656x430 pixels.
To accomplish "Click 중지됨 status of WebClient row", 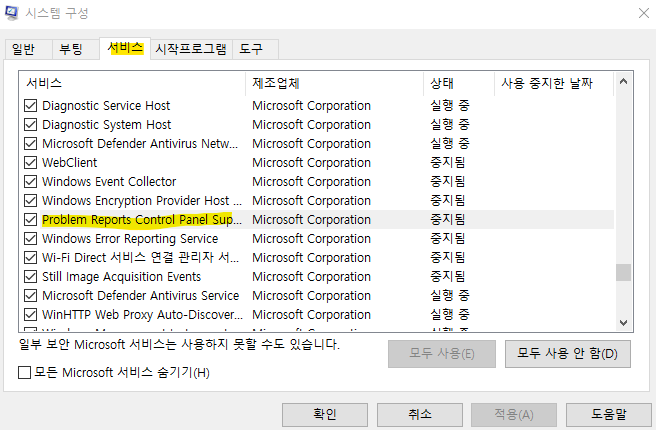I will point(448,162).
